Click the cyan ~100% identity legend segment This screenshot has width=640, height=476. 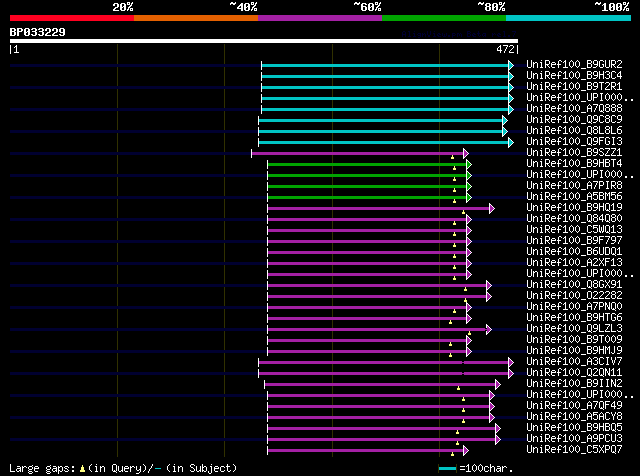(x=569, y=18)
